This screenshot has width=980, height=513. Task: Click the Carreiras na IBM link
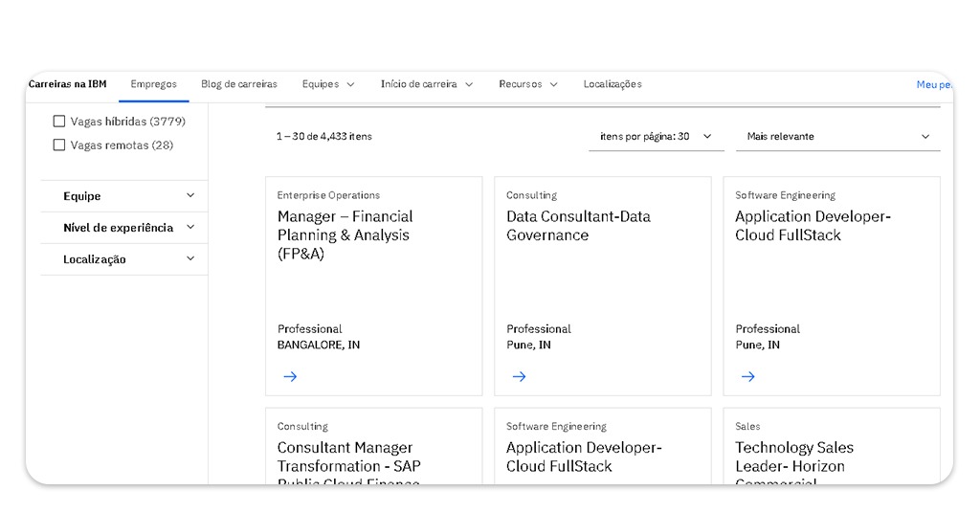(x=68, y=84)
